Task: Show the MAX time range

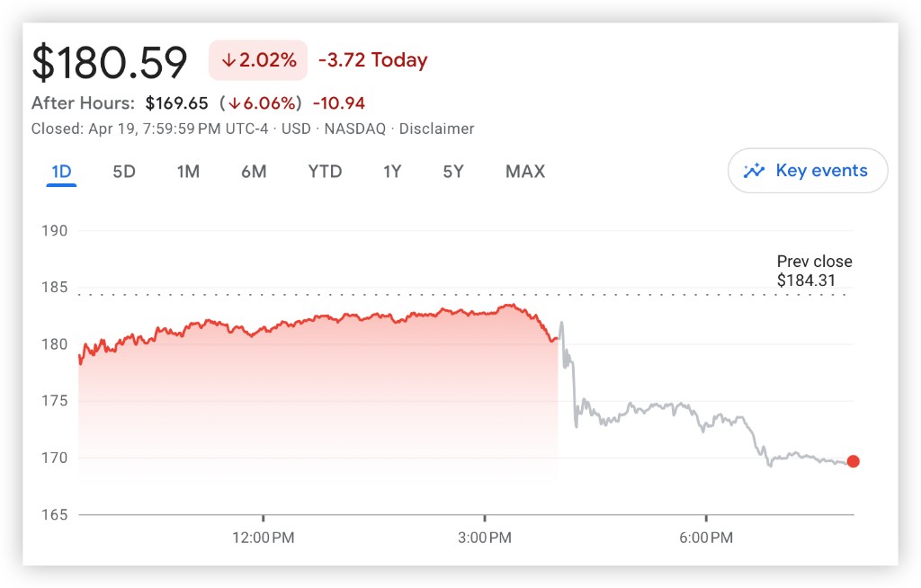Action: 525,171
